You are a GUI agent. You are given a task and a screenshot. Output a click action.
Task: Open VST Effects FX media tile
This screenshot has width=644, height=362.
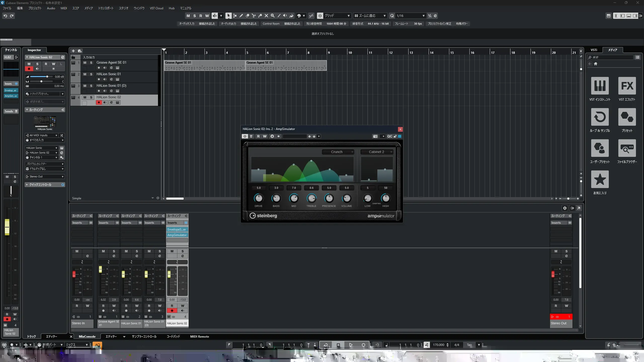[x=627, y=86]
